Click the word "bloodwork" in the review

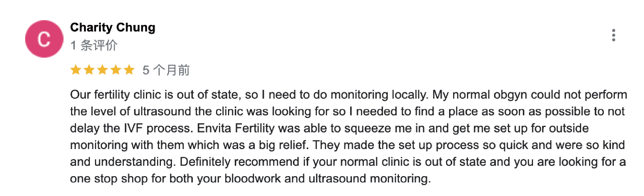[x=252, y=179]
